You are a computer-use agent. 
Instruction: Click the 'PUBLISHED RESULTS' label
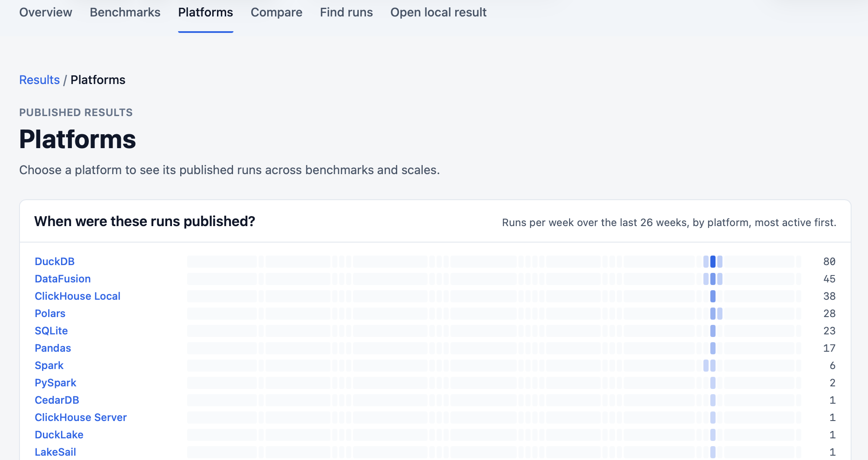click(76, 113)
